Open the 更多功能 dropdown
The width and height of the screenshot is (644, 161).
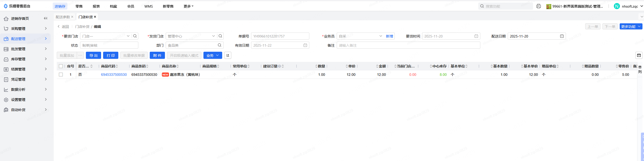[631, 26]
